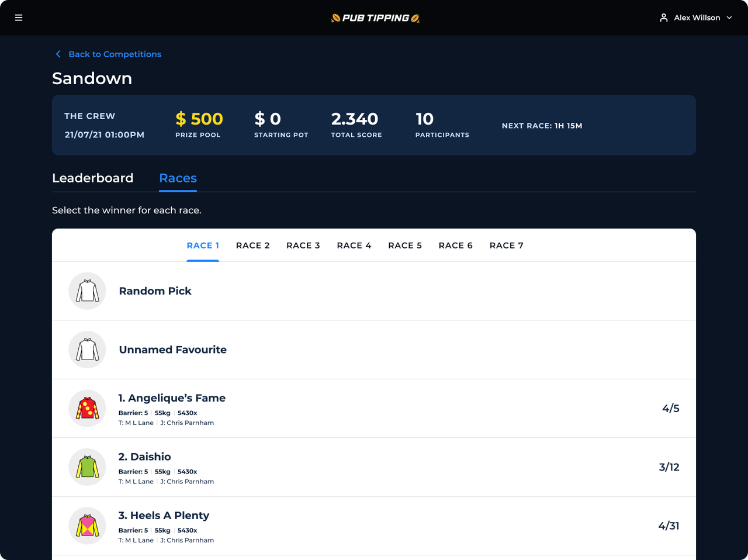Pick Angelique's Fame horse name
The height and width of the screenshot is (560, 748).
click(x=172, y=398)
